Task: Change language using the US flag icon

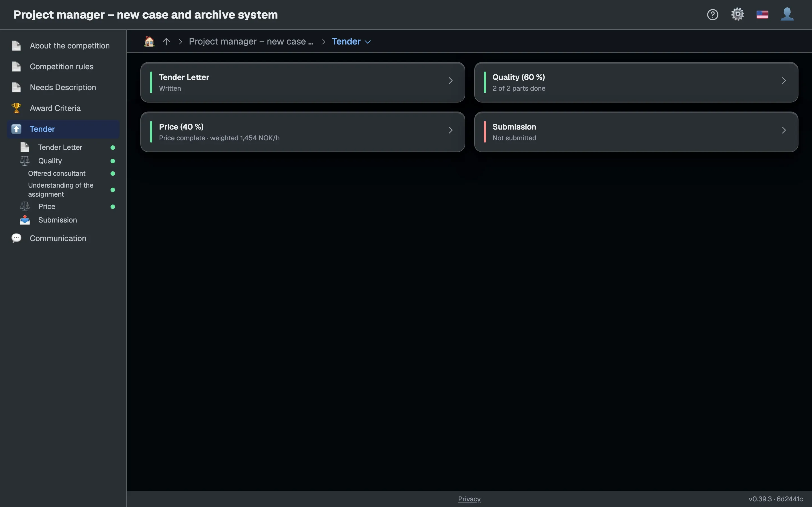Action: click(762, 15)
